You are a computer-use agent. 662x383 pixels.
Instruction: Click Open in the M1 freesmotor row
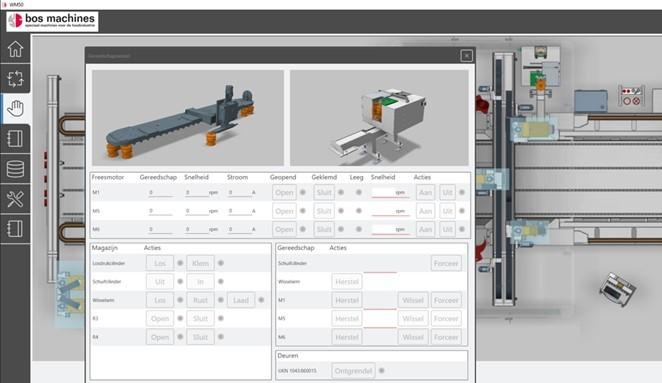point(284,193)
